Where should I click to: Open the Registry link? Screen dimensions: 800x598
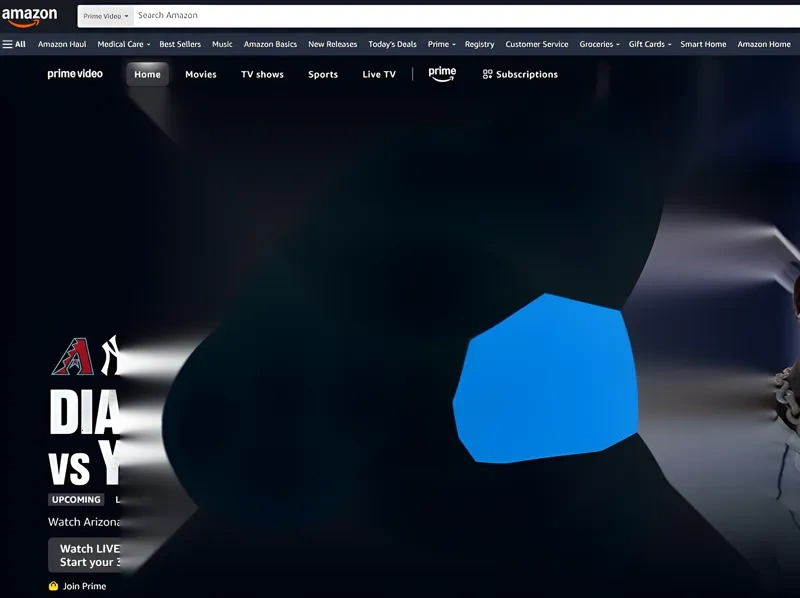point(480,44)
